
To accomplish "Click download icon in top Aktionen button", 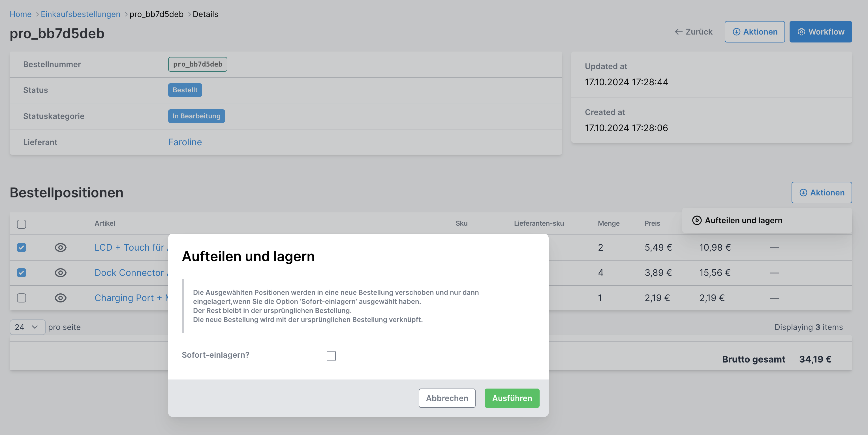I will point(737,32).
